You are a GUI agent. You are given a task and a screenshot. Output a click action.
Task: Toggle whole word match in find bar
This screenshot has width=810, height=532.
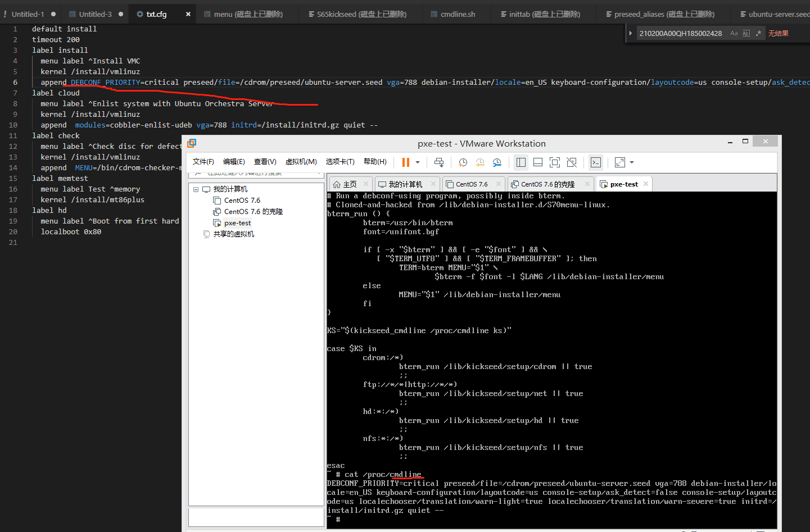click(746, 33)
